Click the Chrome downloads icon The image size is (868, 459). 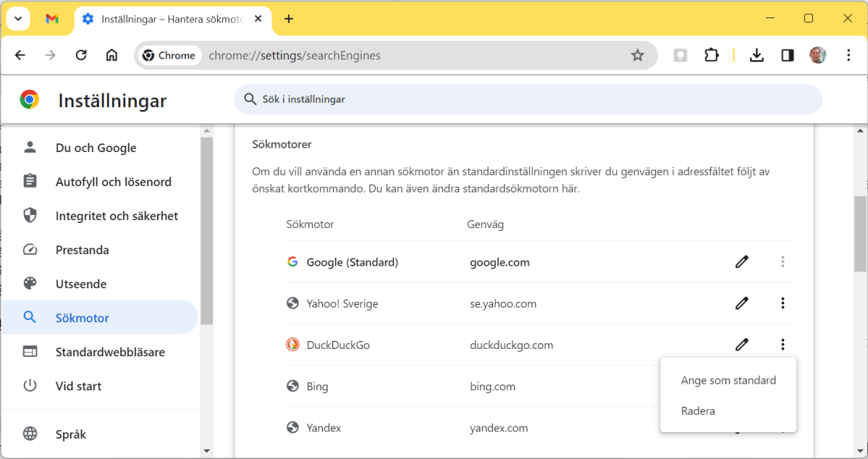tap(757, 54)
